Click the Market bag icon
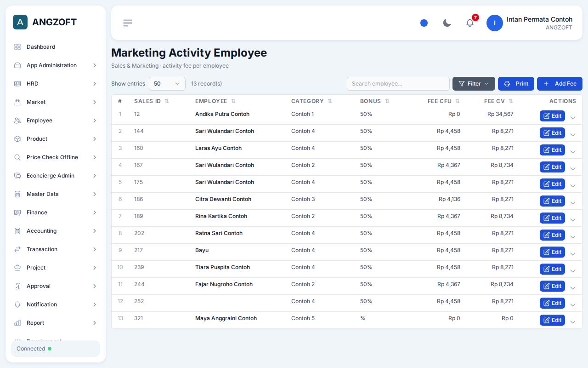The height and width of the screenshot is (368, 588). (x=17, y=102)
